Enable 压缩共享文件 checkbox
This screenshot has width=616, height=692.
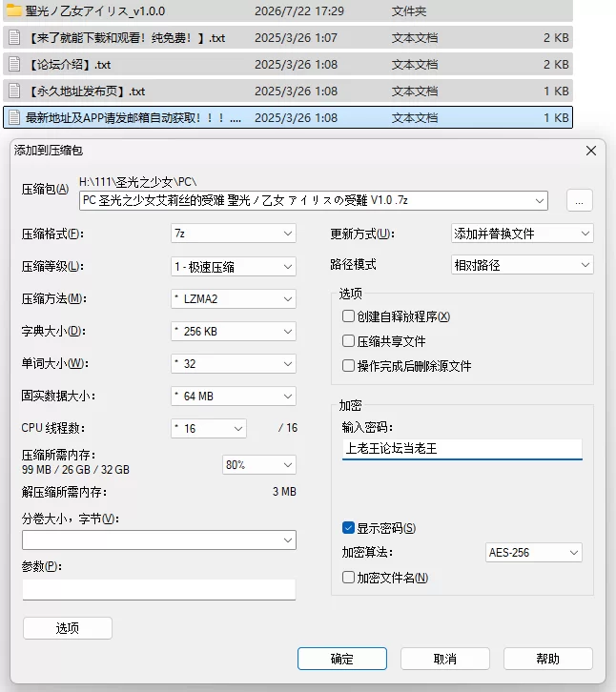coord(348,340)
